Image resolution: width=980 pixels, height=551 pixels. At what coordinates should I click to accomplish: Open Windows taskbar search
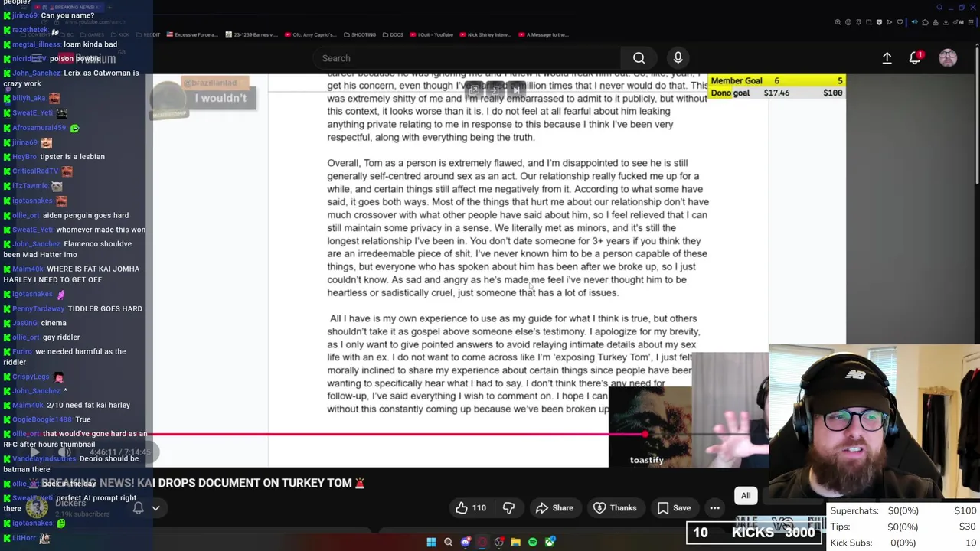(449, 542)
